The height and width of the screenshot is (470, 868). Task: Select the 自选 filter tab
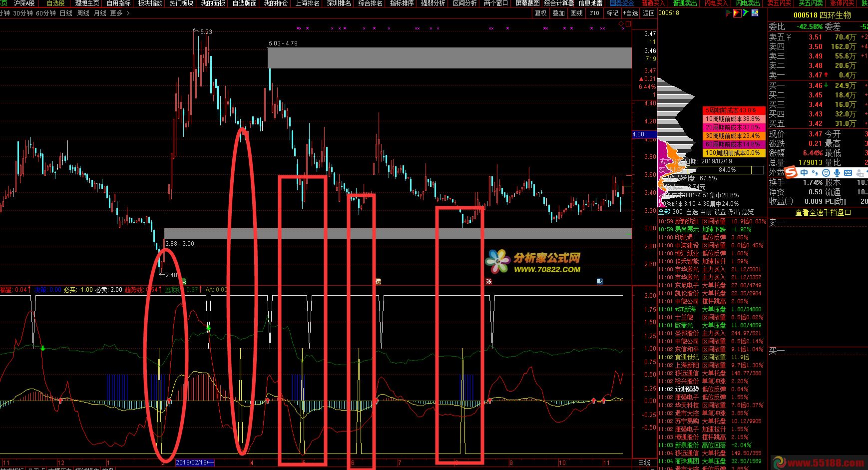point(692,212)
